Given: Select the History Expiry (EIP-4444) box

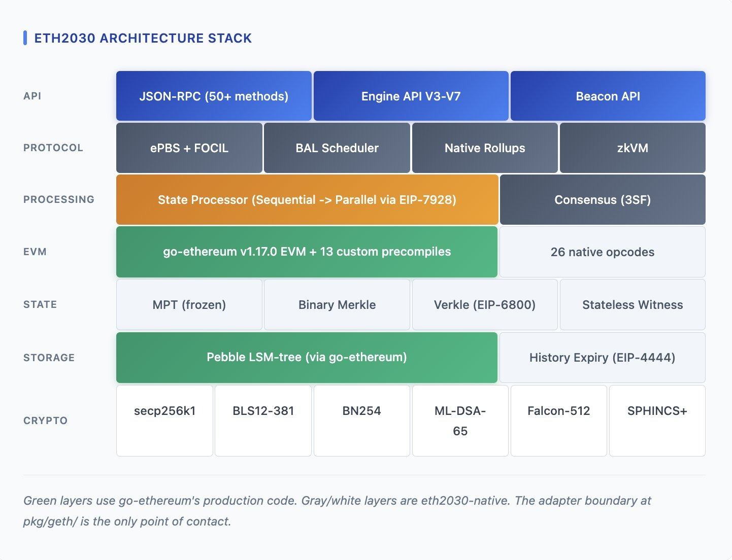Looking at the screenshot, I should coord(603,358).
